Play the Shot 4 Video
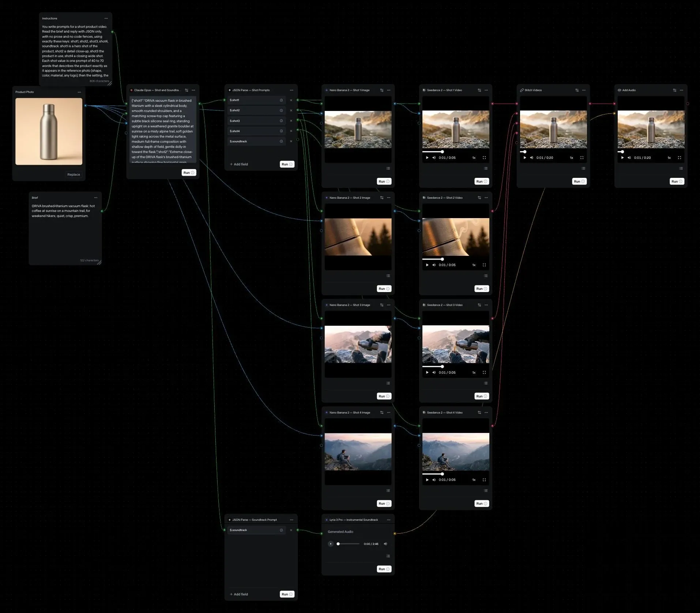Screen dimensions: 700x613 (427, 480)
